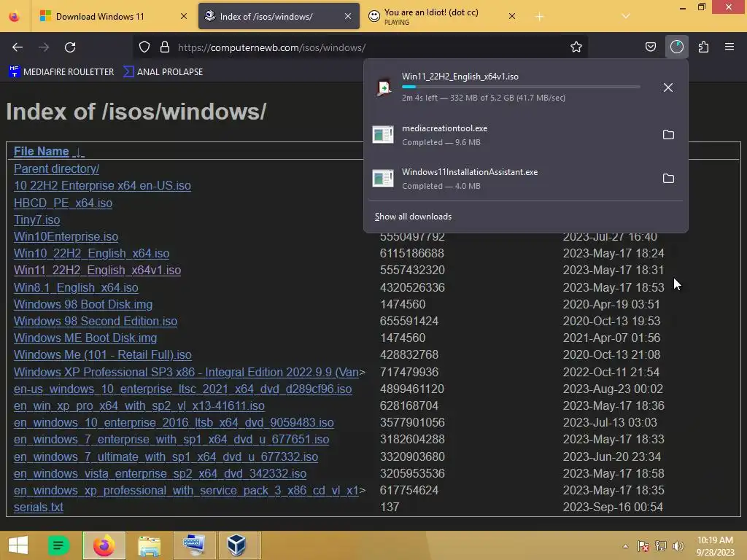Show mediacreationtool.exe in its folder
Viewport: 747px width, 560px height.
[668, 135]
